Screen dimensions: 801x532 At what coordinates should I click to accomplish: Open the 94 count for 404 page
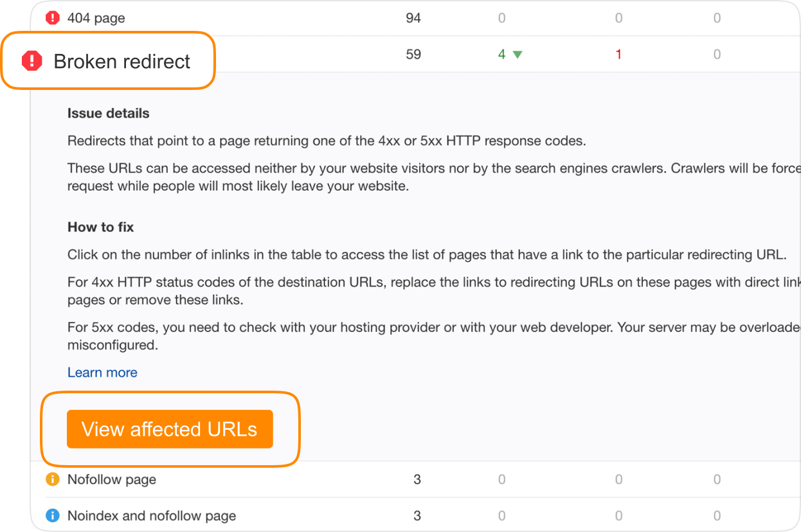point(413,18)
